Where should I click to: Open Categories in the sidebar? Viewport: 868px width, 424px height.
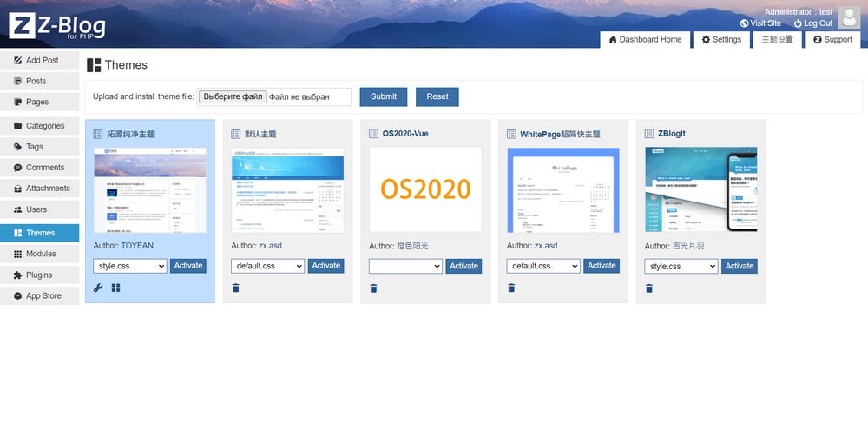click(40, 126)
